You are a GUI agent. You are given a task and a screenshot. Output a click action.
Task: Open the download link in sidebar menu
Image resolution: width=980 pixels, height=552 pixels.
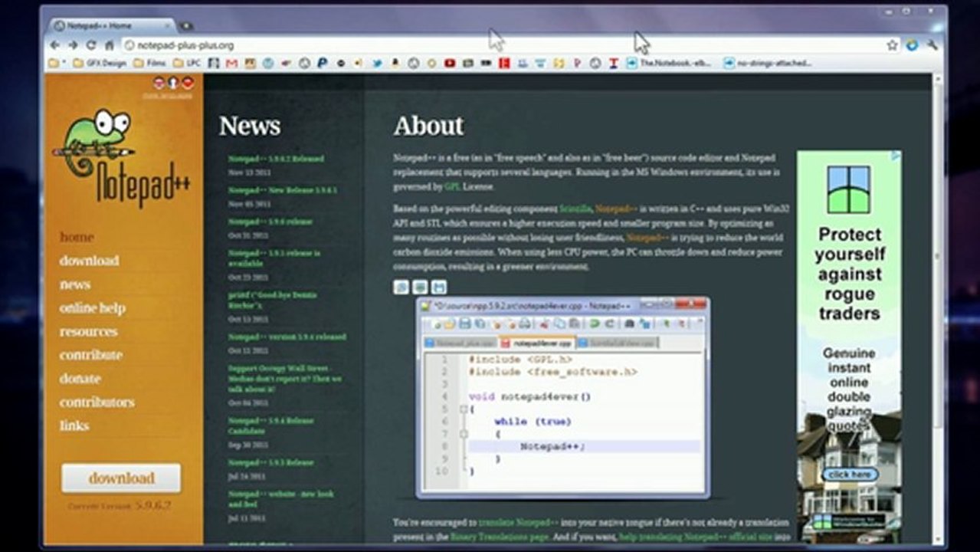point(90,261)
